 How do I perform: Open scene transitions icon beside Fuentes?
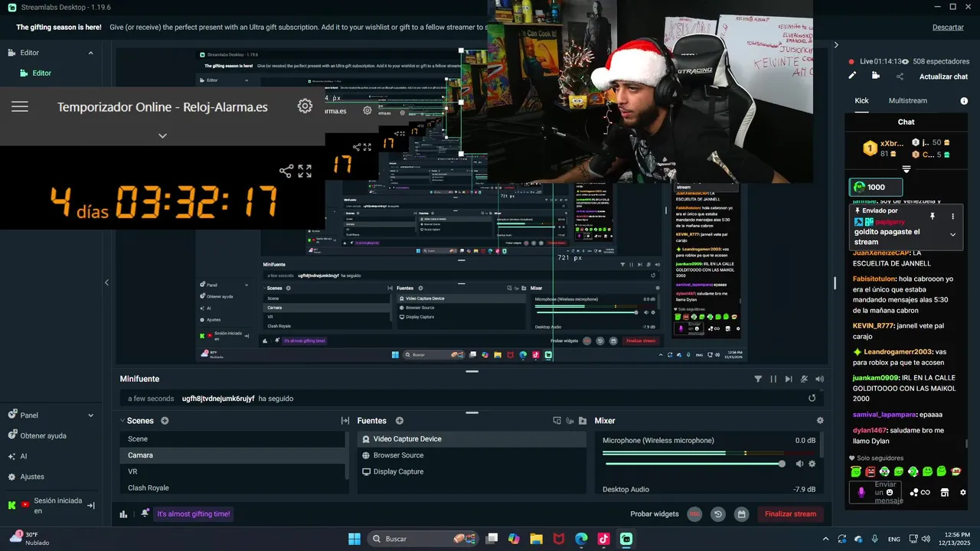(345, 421)
